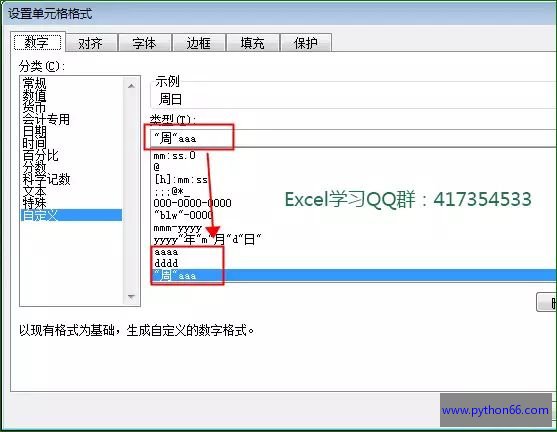The height and width of the screenshot is (432, 557).
Task: Select the yyyy"年"m"月"d"日" format
Action: [207, 239]
